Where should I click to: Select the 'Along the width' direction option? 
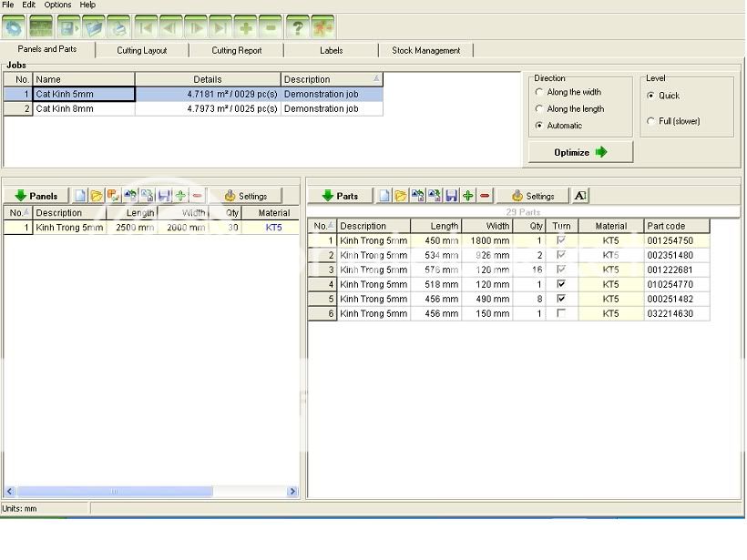tap(539, 92)
